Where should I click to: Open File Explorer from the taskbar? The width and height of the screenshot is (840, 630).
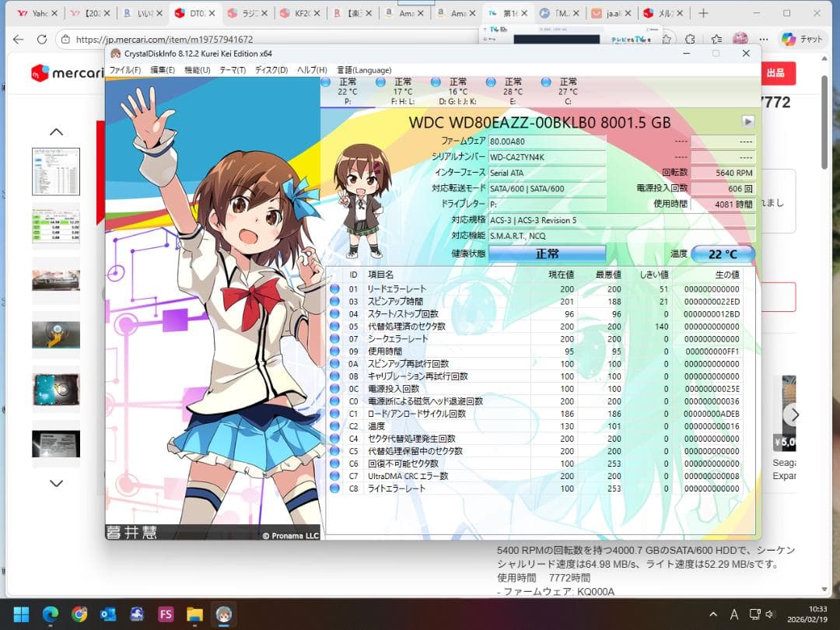pos(194,614)
